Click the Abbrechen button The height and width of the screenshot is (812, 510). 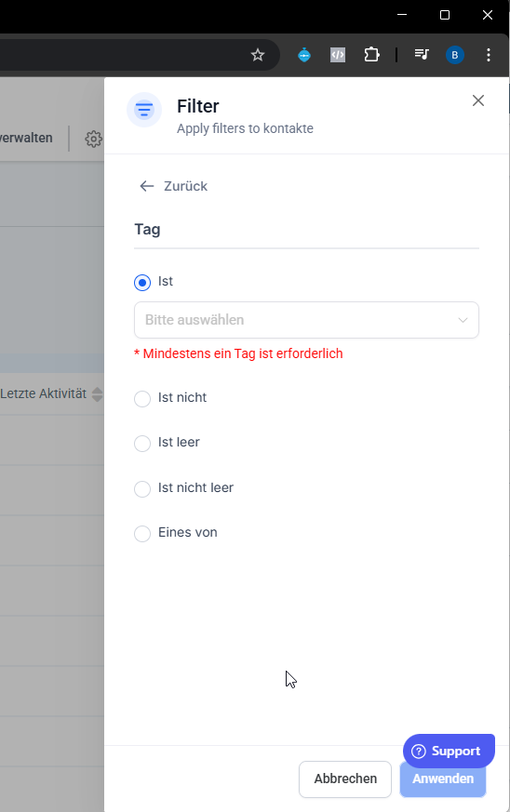point(345,779)
